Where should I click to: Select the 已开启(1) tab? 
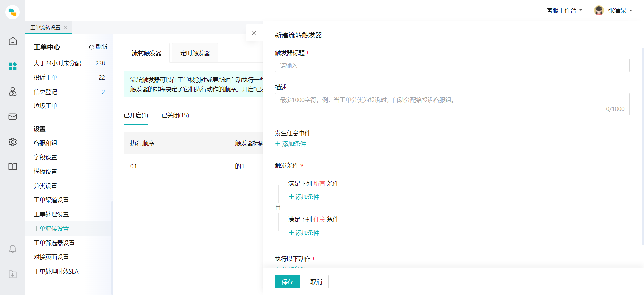(136, 115)
